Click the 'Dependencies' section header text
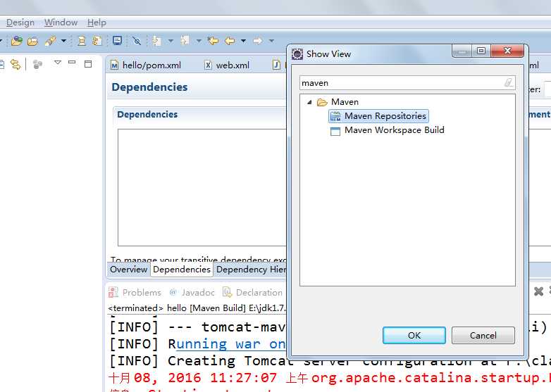This screenshot has height=392, width=551. click(147, 115)
